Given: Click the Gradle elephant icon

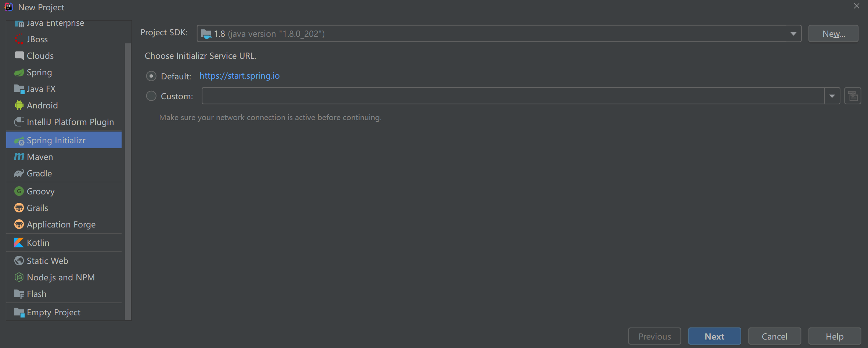Looking at the screenshot, I should point(19,173).
